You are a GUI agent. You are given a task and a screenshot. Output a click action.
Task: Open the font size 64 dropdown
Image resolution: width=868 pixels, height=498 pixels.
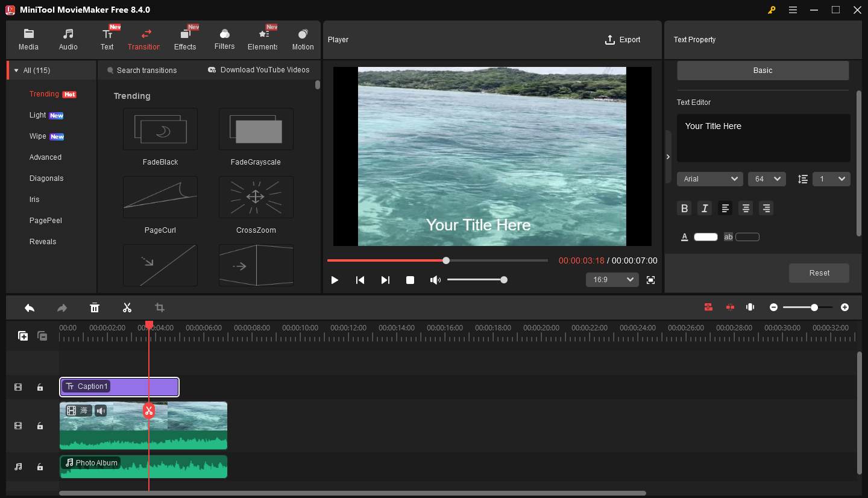pyautogui.click(x=767, y=179)
